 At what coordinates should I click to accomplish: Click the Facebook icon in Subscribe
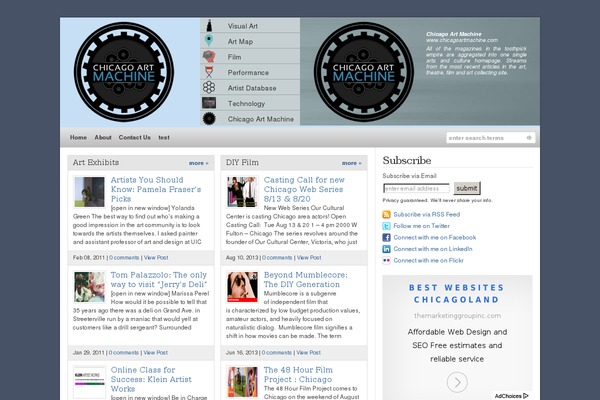click(386, 237)
